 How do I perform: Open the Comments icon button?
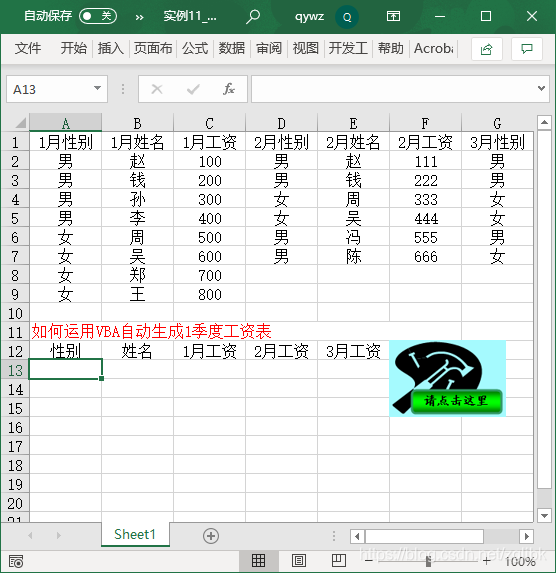click(527, 49)
